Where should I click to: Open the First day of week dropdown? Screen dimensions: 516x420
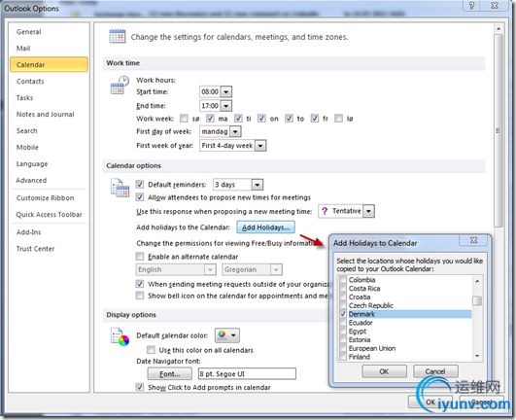click(235, 131)
